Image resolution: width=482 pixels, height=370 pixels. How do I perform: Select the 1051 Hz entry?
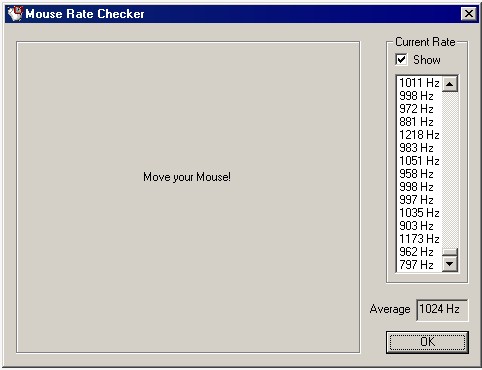[x=419, y=161]
